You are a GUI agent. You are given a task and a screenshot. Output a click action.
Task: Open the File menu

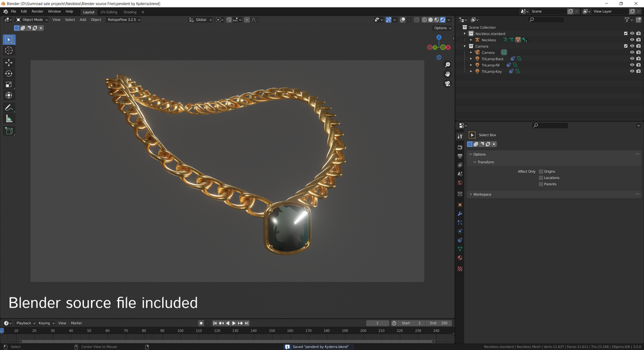tap(13, 12)
